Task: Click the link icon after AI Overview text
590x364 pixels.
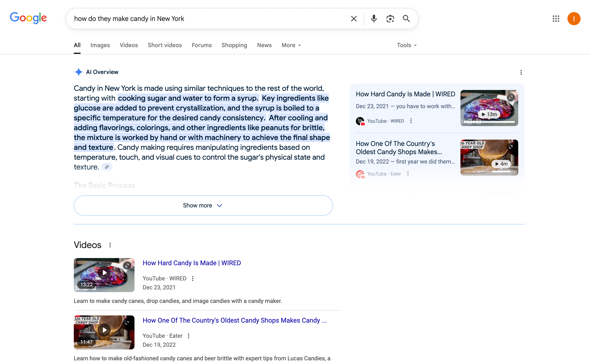Action: (x=107, y=167)
